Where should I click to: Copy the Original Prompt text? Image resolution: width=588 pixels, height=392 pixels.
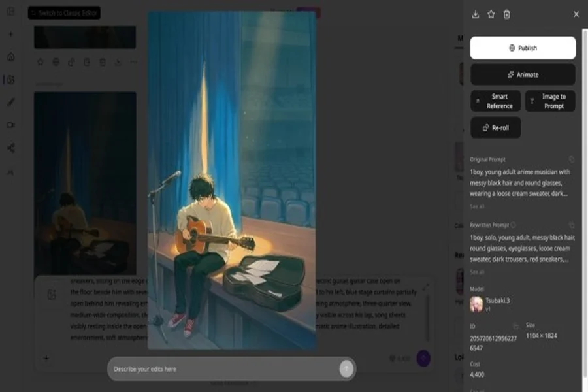point(572,159)
